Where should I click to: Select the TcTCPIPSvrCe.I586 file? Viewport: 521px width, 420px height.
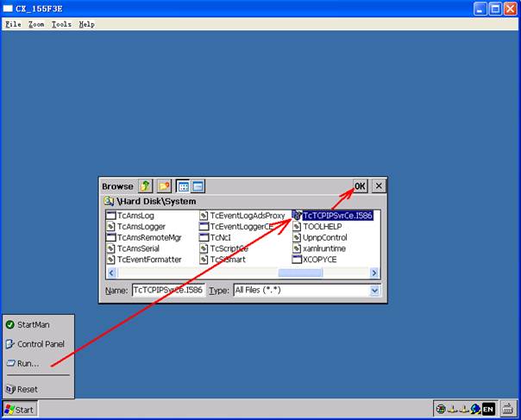(x=336, y=216)
